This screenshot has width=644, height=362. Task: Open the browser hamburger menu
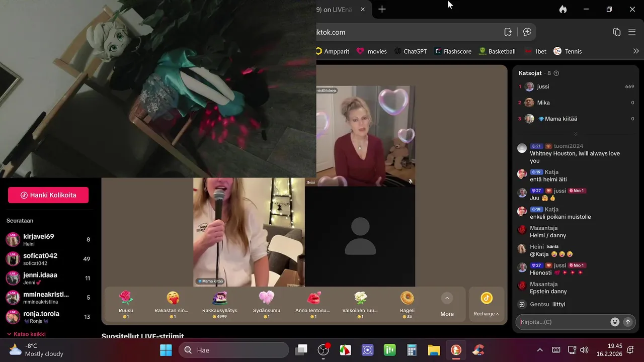(x=632, y=32)
